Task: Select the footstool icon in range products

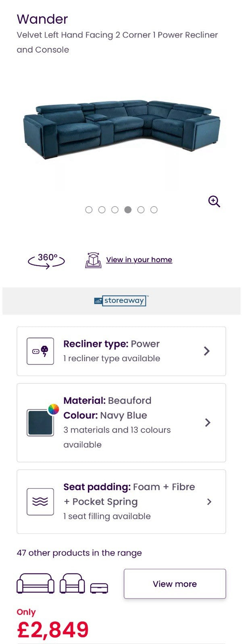Action: [99, 588]
